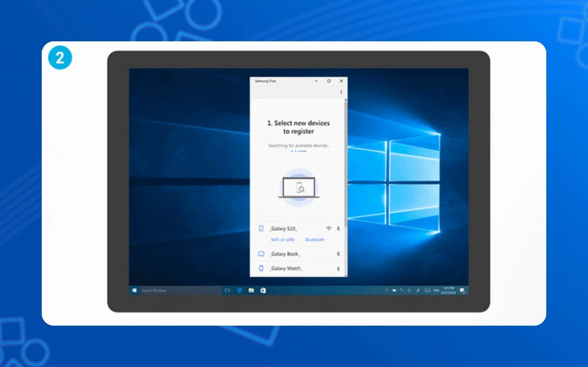
Task: Open the Samsung Flow options menu
Action: pos(341,92)
